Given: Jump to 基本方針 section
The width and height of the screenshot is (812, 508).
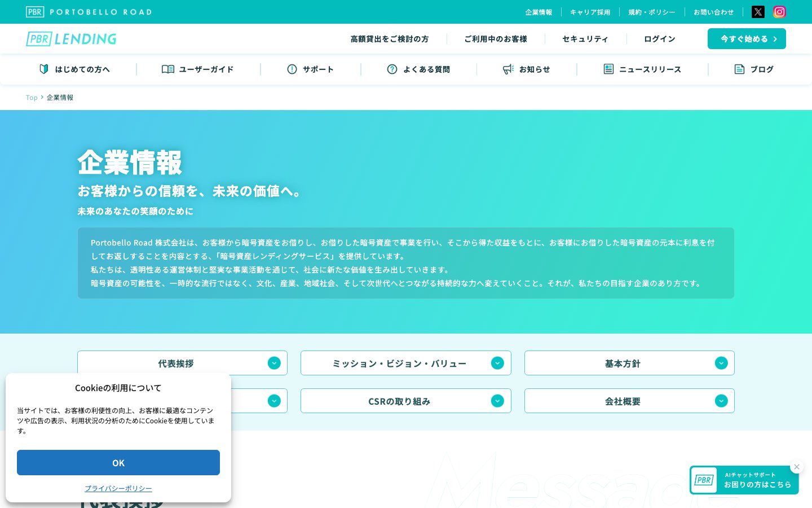Looking at the screenshot, I should pos(629,363).
